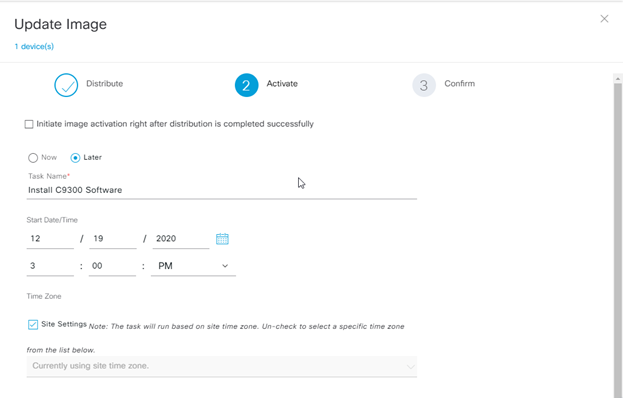This screenshot has height=398, width=623.
Task: Uncheck the Site Settings checkbox
Action: (33, 325)
